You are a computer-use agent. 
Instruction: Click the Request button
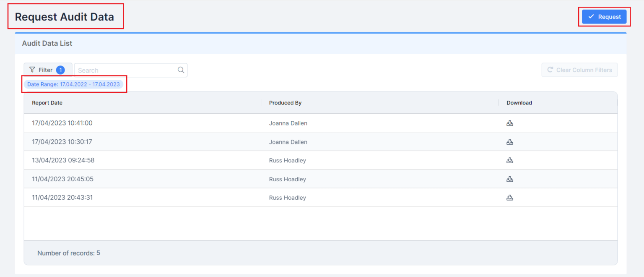click(605, 16)
